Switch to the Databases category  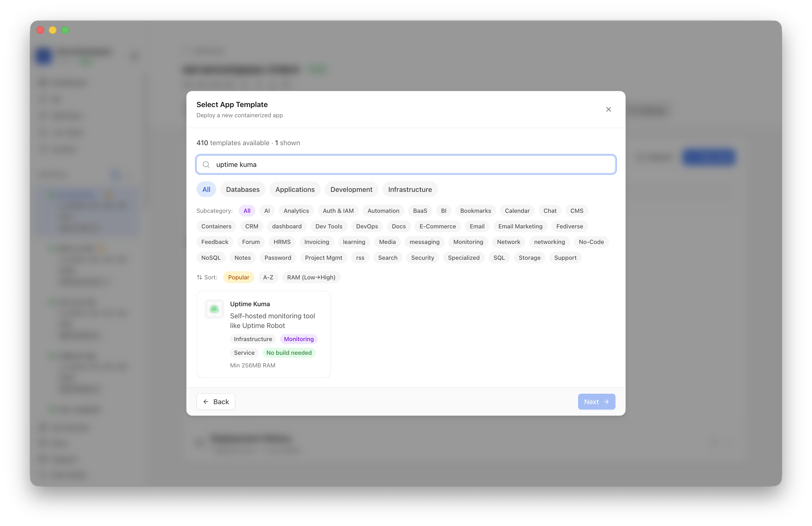pyautogui.click(x=242, y=189)
